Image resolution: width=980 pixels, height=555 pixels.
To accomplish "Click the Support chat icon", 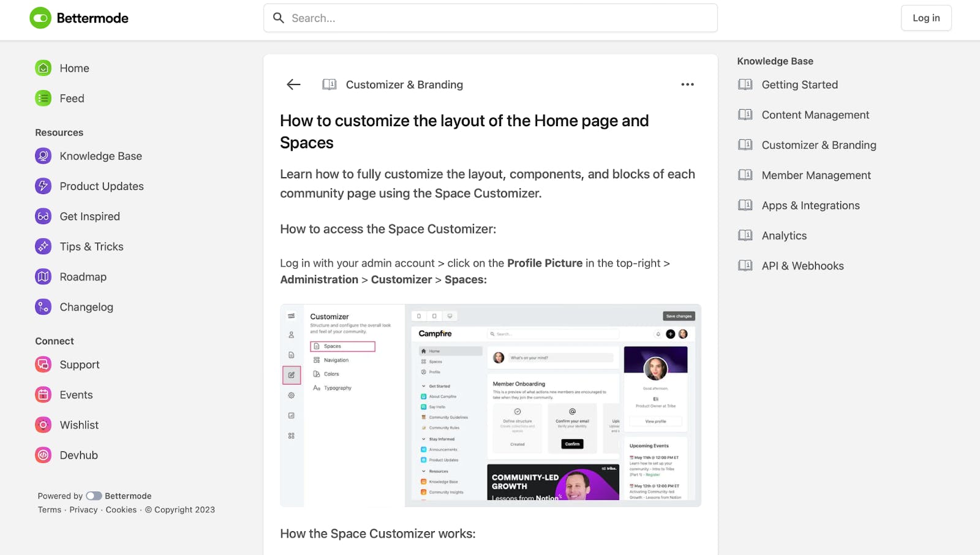I will click(43, 364).
